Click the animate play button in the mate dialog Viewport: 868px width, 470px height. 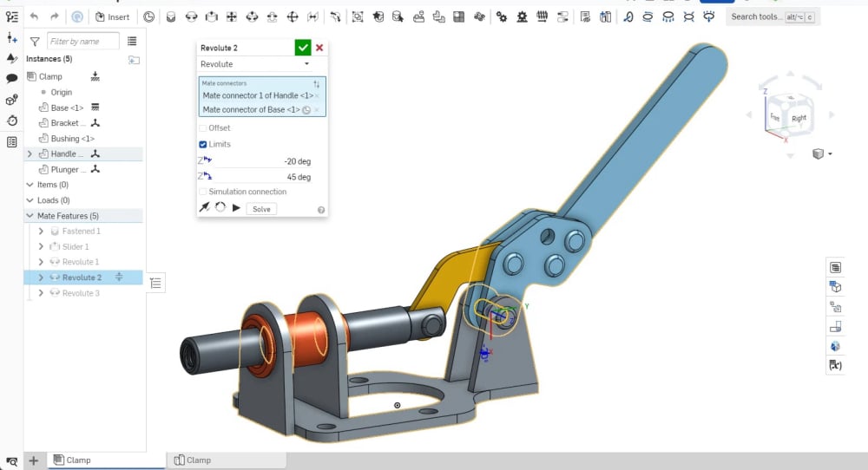(x=236, y=208)
